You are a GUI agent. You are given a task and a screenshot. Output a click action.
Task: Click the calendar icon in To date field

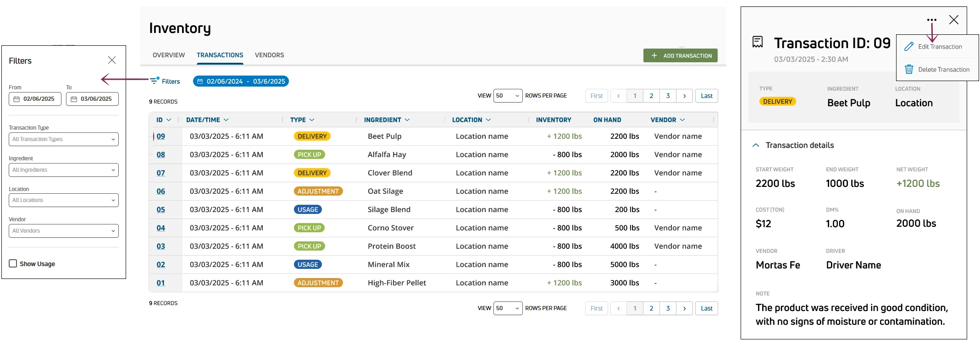74,99
